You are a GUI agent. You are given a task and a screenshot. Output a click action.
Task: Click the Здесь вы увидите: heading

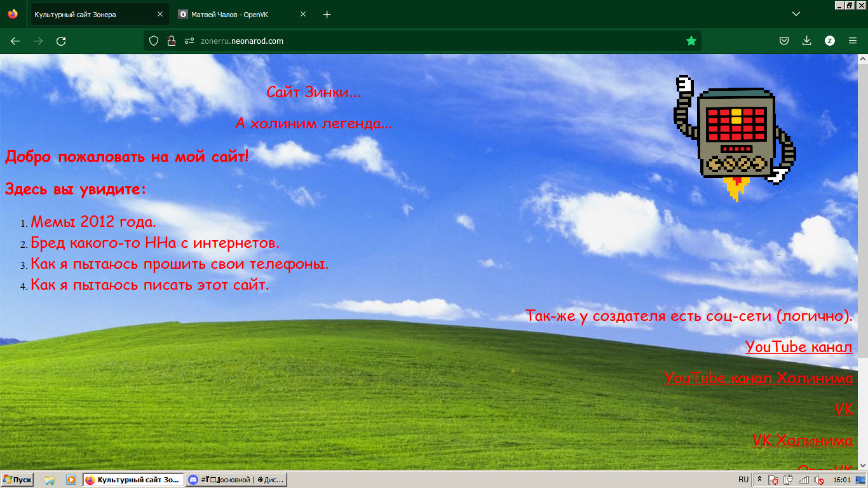pyautogui.click(x=76, y=189)
